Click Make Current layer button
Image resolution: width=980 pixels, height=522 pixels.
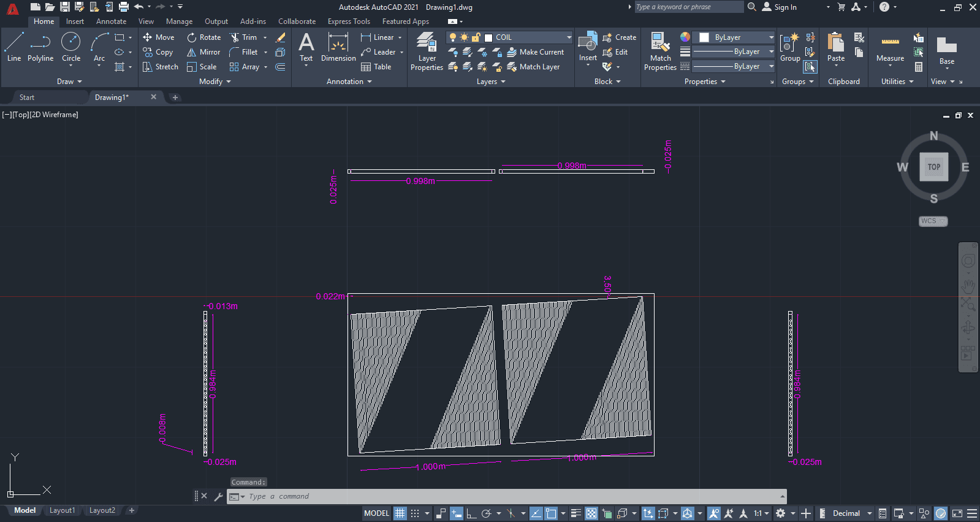pyautogui.click(x=536, y=52)
